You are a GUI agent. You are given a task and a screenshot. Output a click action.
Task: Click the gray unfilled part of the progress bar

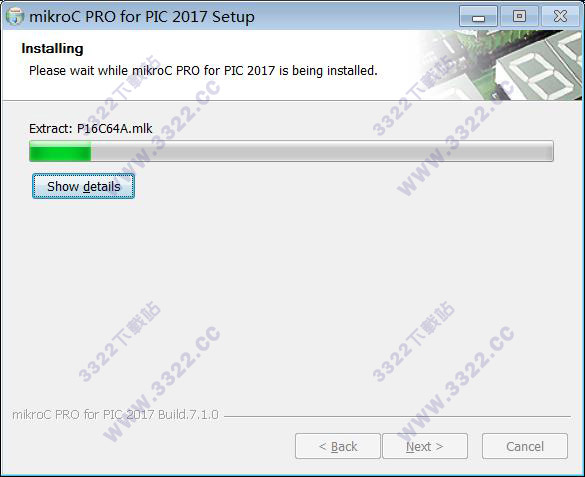point(322,151)
